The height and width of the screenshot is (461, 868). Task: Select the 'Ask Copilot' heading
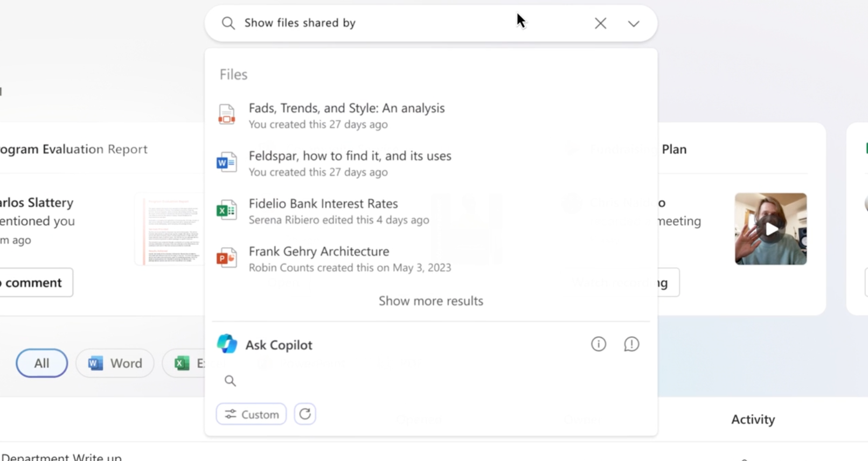pyautogui.click(x=279, y=345)
